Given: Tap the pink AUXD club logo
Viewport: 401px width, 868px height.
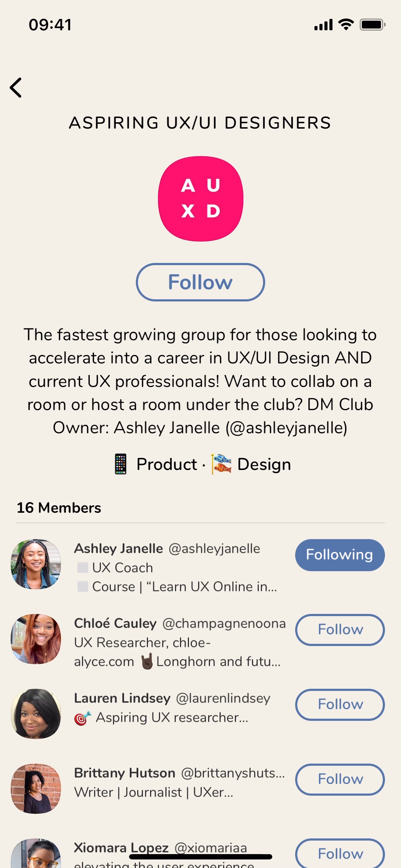Looking at the screenshot, I should coord(200,198).
